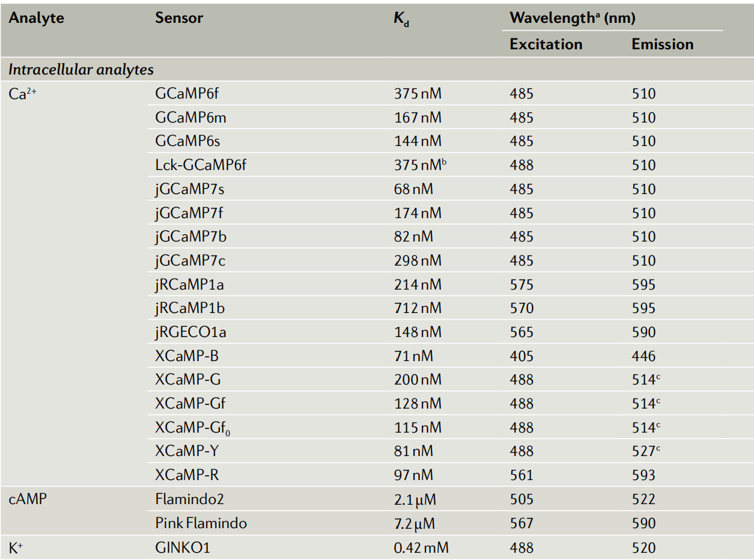The width and height of the screenshot is (754, 560).
Task: Click the Sensor column header
Action: click(x=179, y=18)
